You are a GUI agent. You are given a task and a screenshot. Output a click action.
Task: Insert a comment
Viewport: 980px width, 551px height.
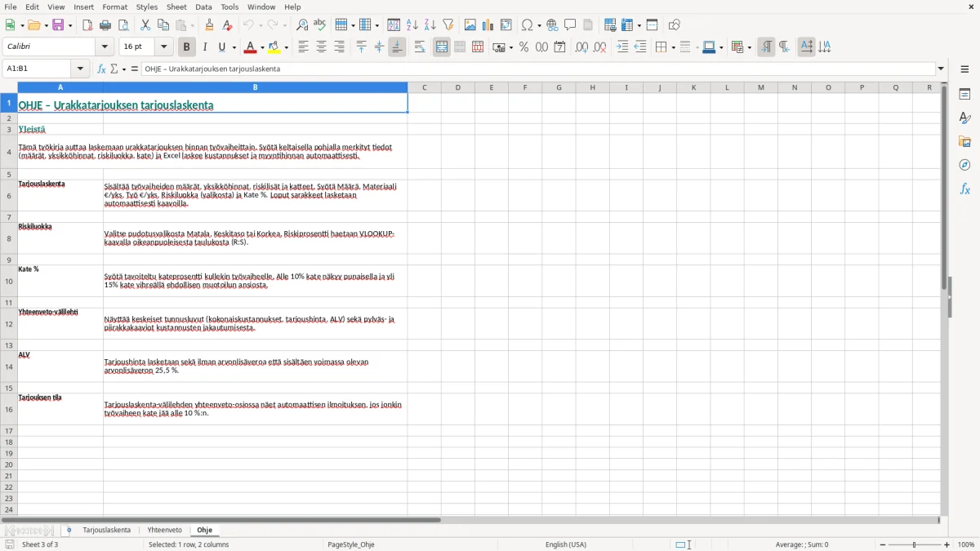[570, 25]
